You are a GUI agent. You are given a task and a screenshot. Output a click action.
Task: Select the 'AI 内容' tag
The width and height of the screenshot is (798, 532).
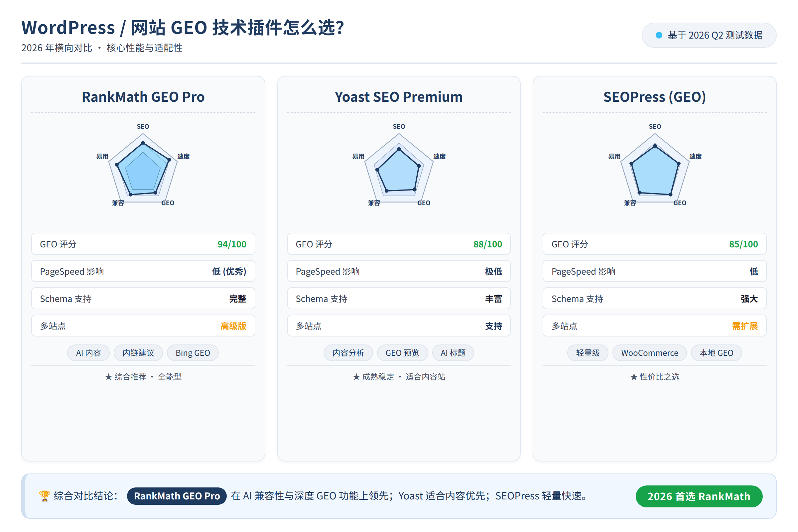point(88,353)
